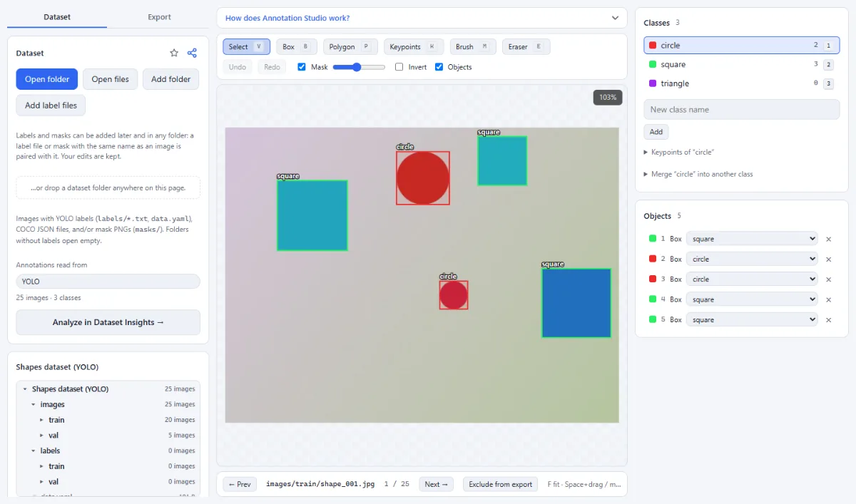Click the Open folder button

[x=47, y=79]
